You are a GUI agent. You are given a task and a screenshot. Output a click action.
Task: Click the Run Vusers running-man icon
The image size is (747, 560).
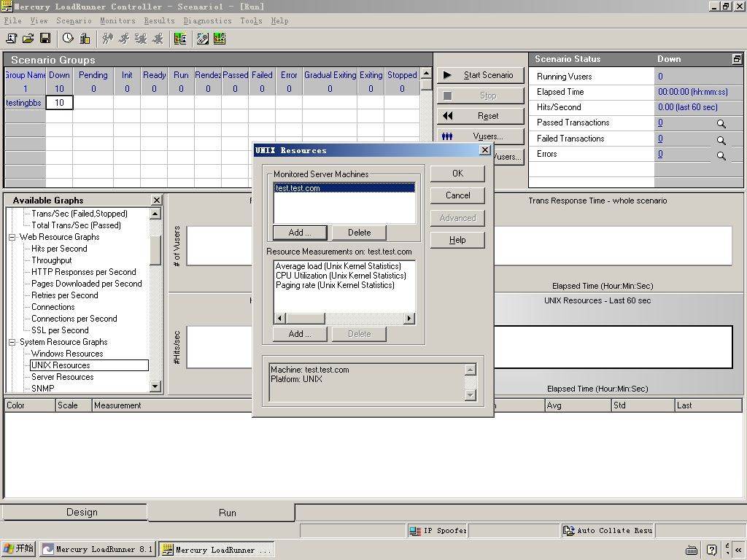(124, 39)
